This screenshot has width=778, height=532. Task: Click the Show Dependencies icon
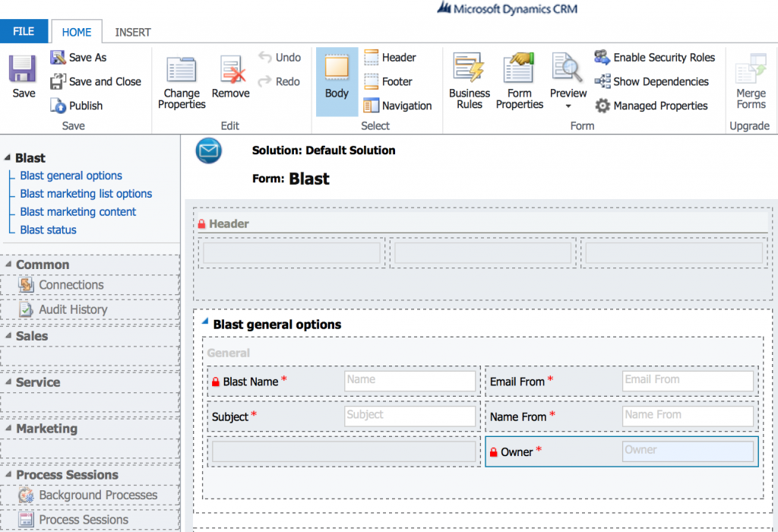pyautogui.click(x=602, y=81)
